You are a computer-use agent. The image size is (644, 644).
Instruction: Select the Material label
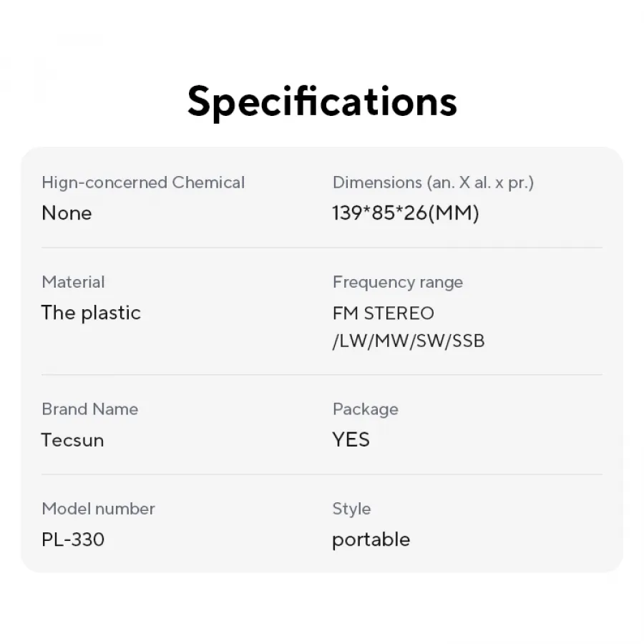coord(74,282)
